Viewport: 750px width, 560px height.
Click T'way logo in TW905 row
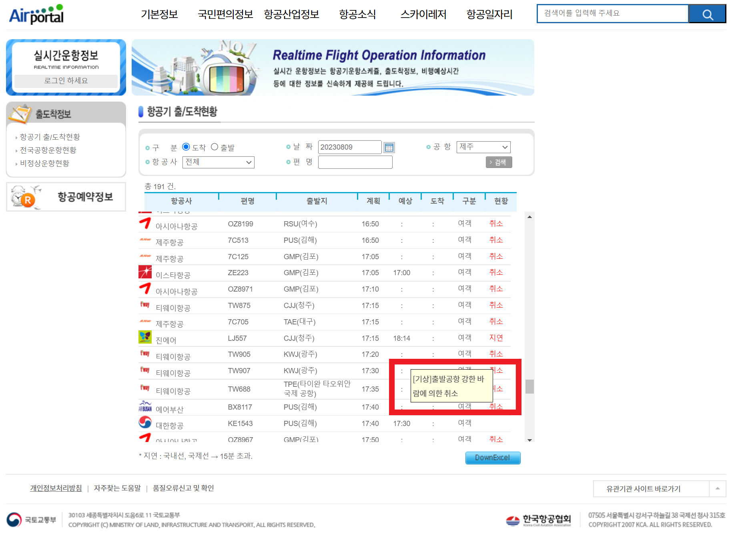(145, 354)
